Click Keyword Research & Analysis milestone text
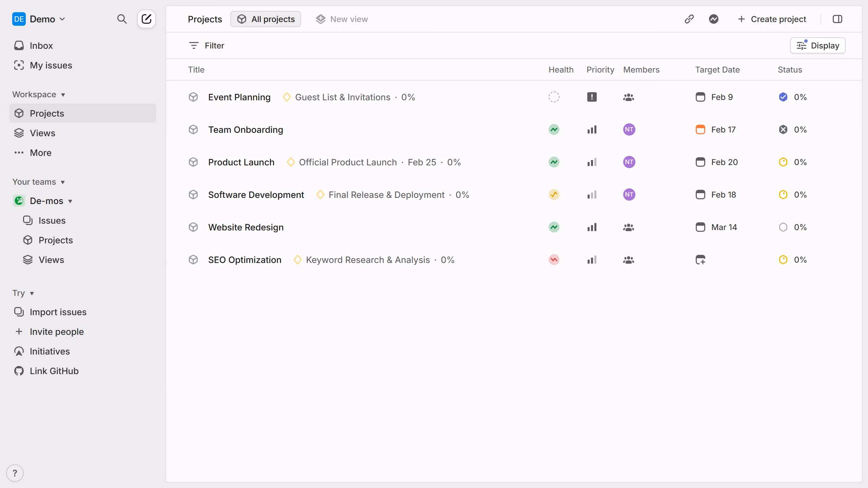This screenshot has height=488, width=868. tap(368, 260)
